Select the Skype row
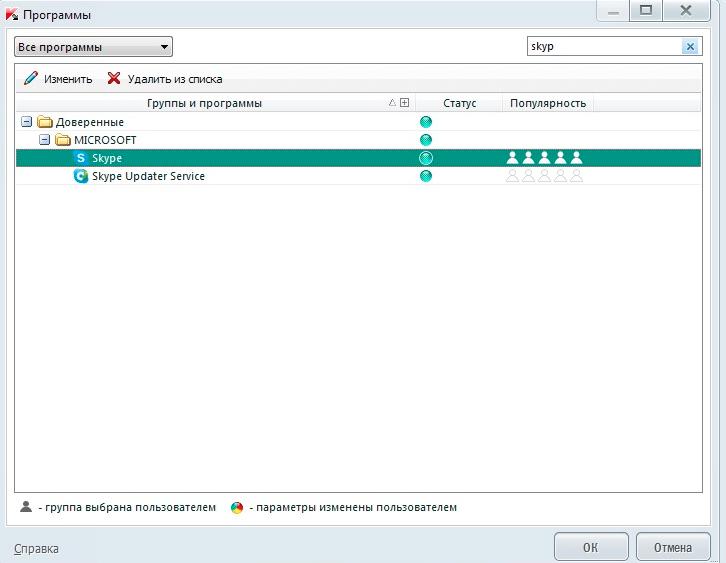 (358, 158)
